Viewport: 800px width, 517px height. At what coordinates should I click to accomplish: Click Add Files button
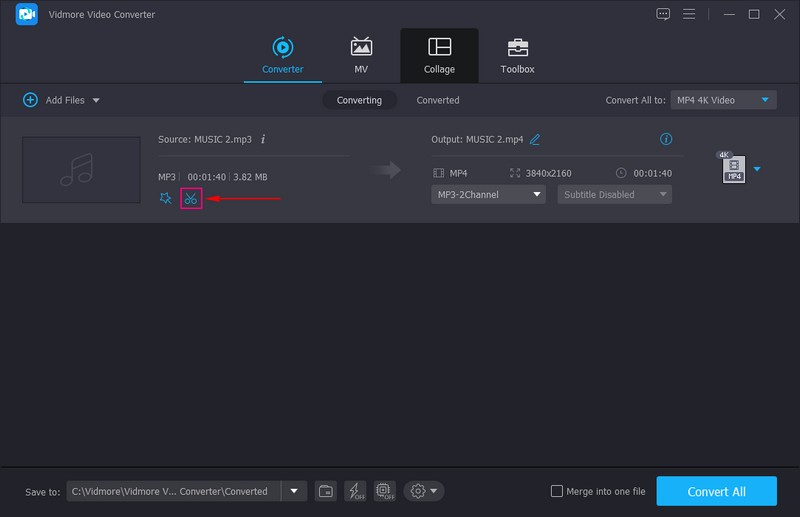[x=61, y=100]
